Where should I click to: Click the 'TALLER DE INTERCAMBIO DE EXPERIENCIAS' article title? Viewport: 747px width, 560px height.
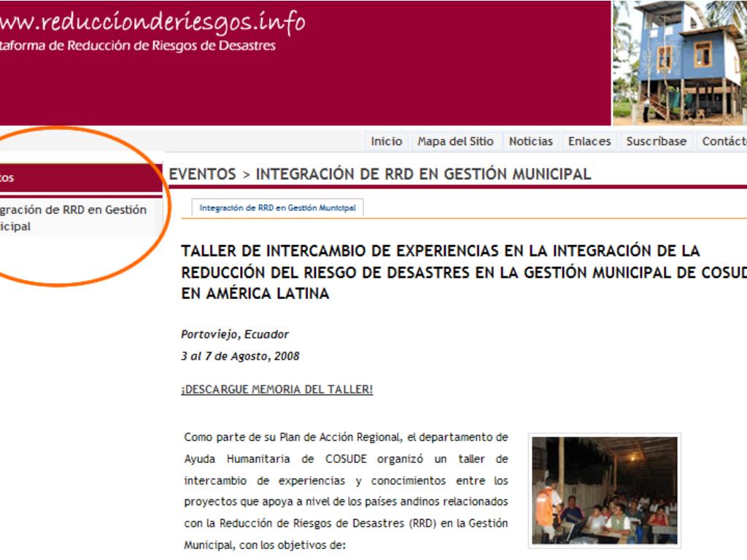click(464, 272)
